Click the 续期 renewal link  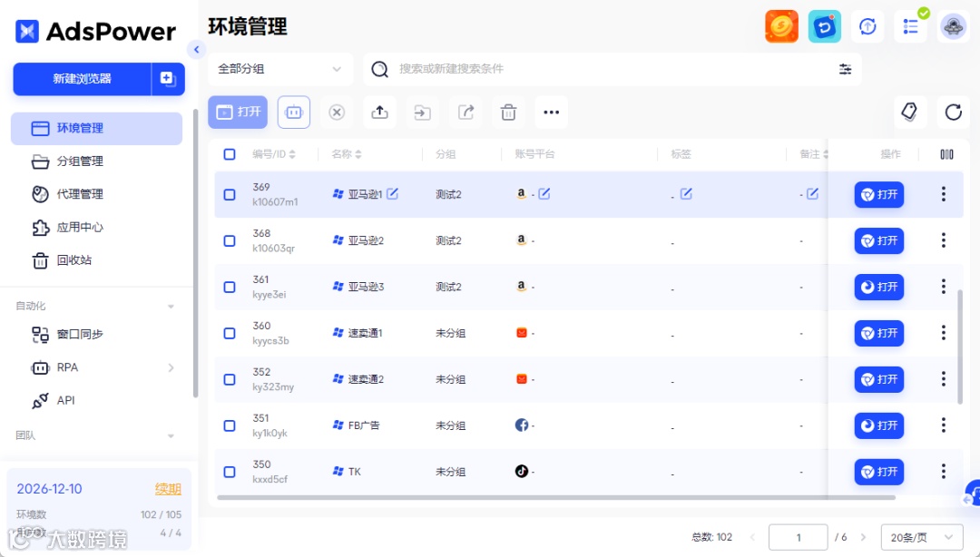[x=168, y=489]
